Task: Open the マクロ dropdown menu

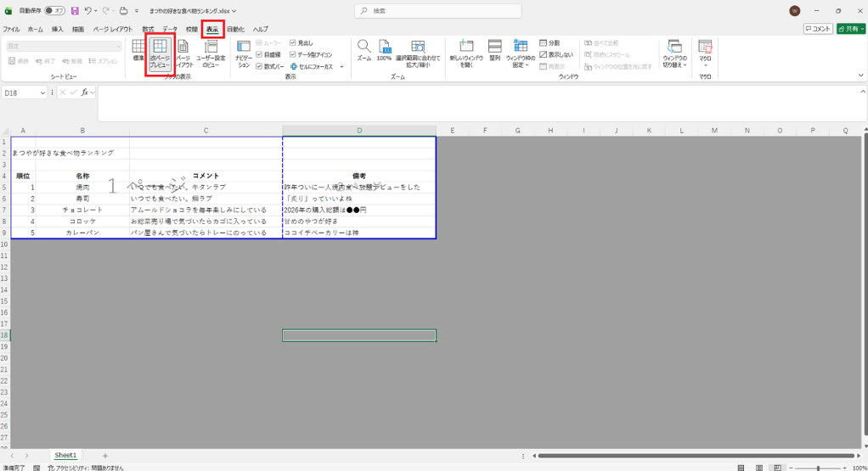Action: tap(705, 54)
